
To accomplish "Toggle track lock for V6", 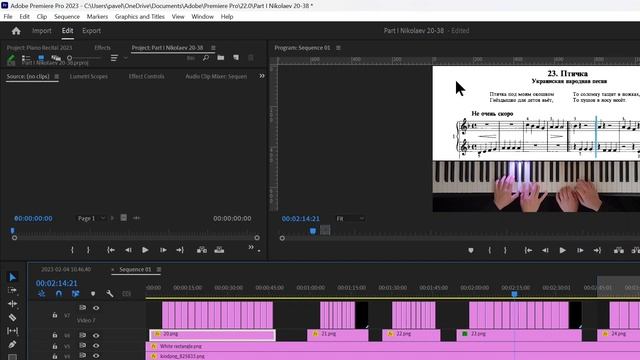I will coord(55,335).
